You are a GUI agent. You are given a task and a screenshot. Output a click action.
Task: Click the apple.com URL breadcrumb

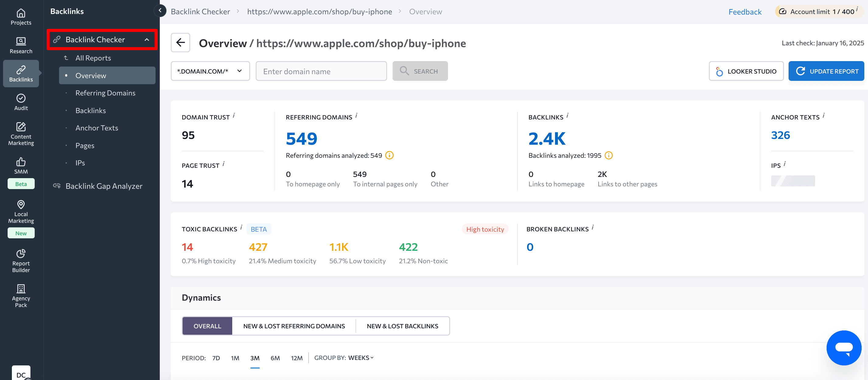point(320,12)
